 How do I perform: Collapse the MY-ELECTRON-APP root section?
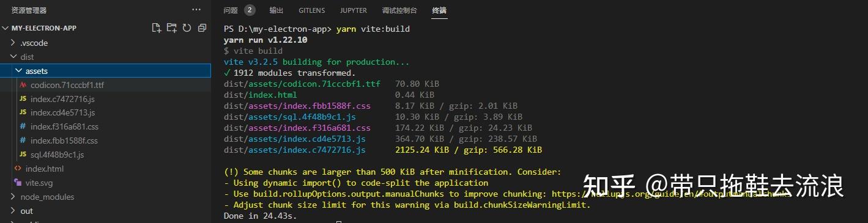pyautogui.click(x=43, y=28)
